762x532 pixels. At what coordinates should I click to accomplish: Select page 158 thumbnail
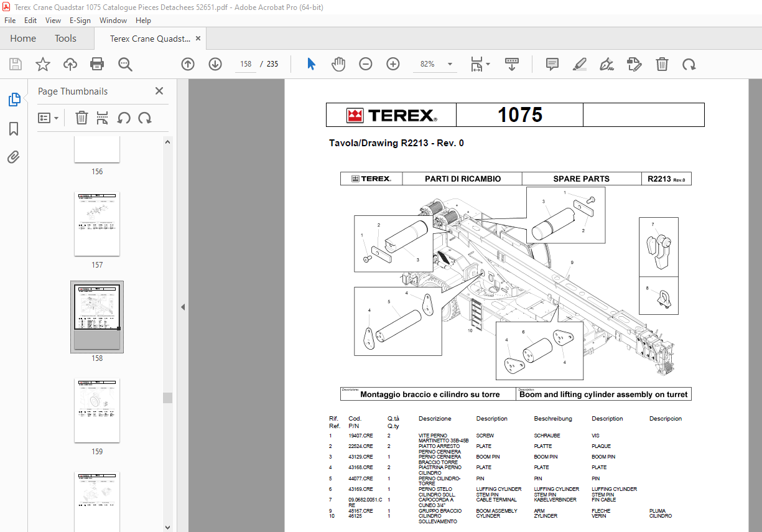(x=97, y=317)
